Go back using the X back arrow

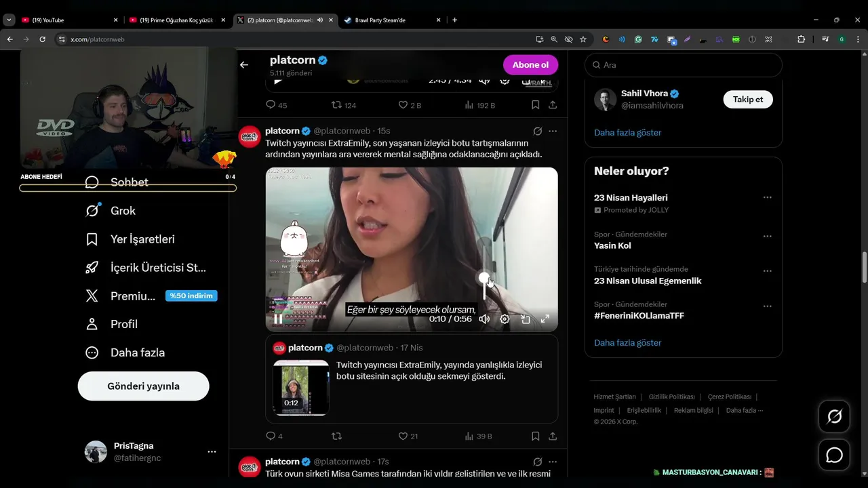tap(244, 65)
